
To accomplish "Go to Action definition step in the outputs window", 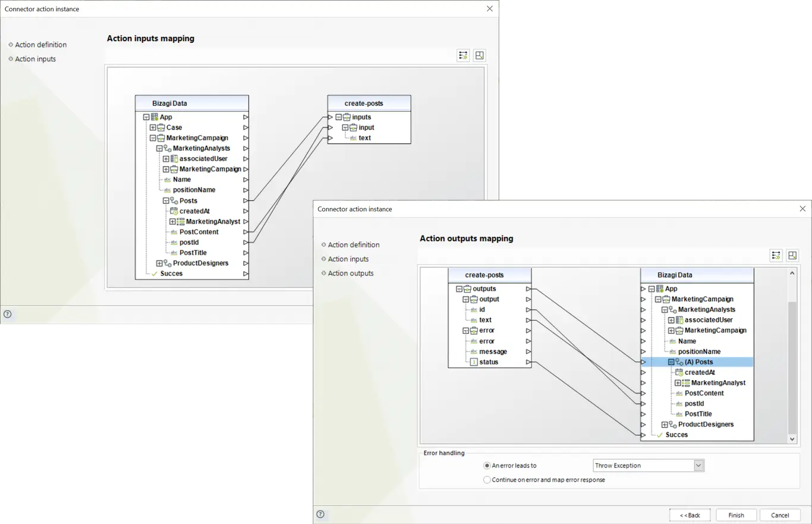I will pos(354,244).
